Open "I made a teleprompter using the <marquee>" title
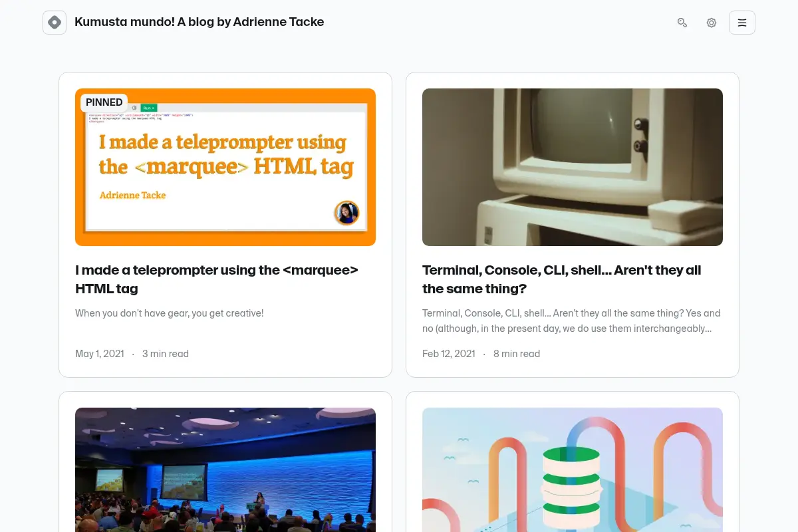798x532 pixels. pos(217,279)
